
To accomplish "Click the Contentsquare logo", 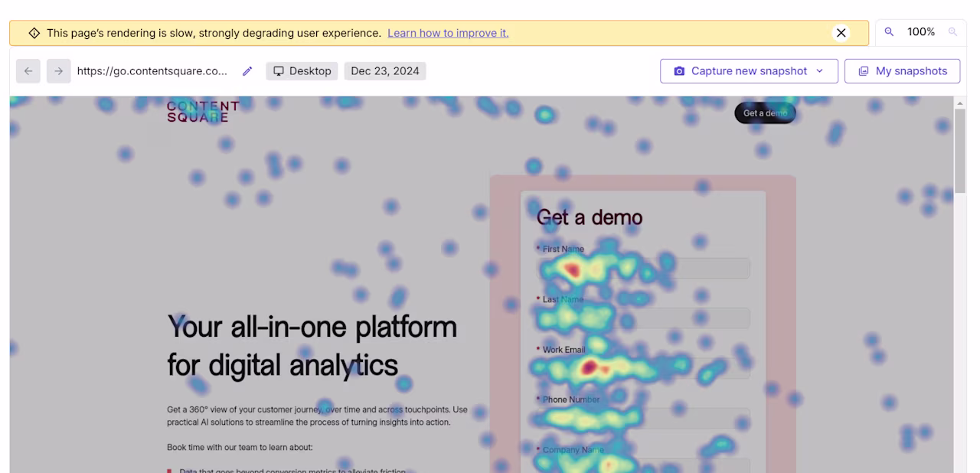I will pos(203,112).
